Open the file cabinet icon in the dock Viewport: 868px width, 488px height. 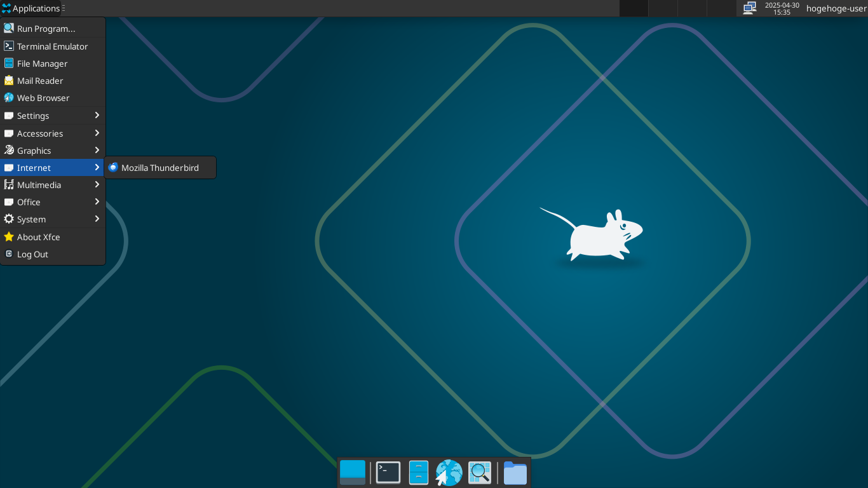click(419, 473)
